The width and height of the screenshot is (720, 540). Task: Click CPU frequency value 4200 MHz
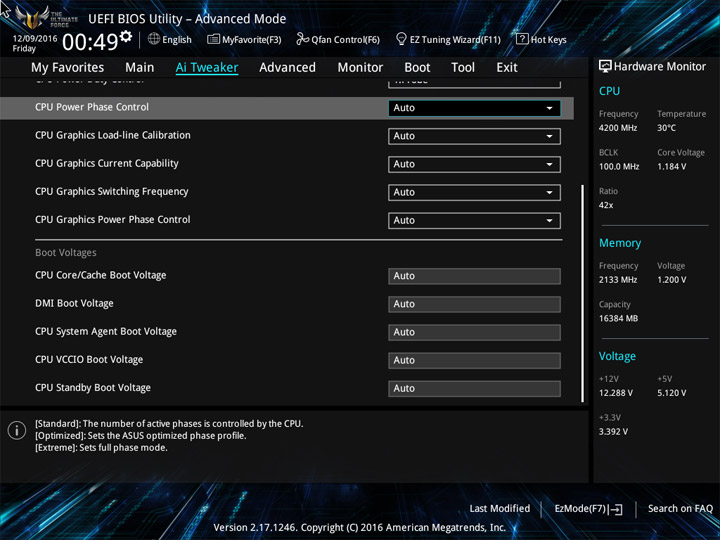618,128
